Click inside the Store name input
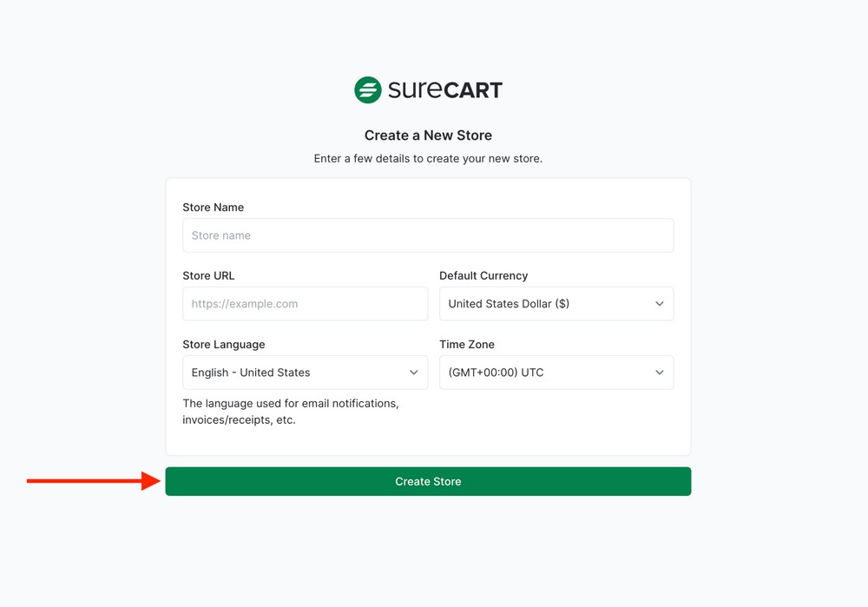The height and width of the screenshot is (607, 868). [428, 234]
